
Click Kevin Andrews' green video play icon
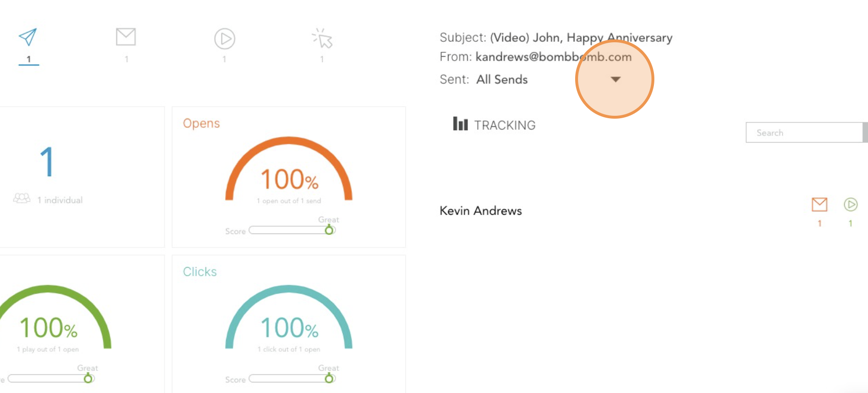(x=851, y=205)
